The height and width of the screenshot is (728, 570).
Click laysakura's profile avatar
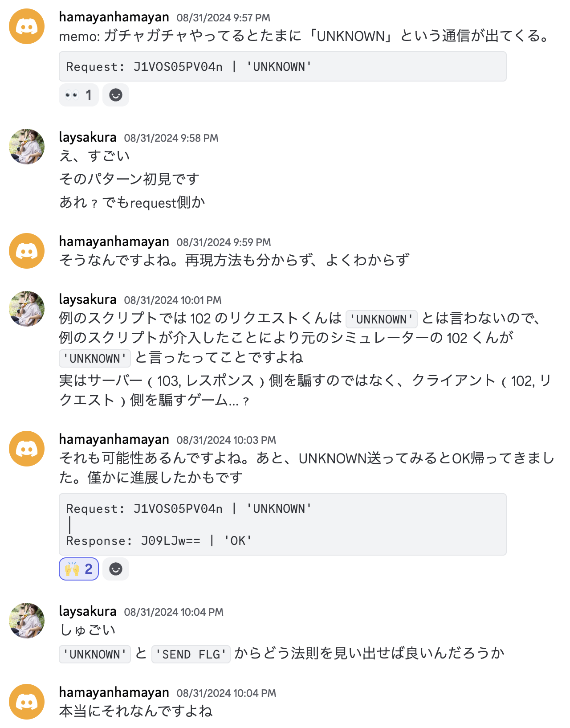coord(27,146)
